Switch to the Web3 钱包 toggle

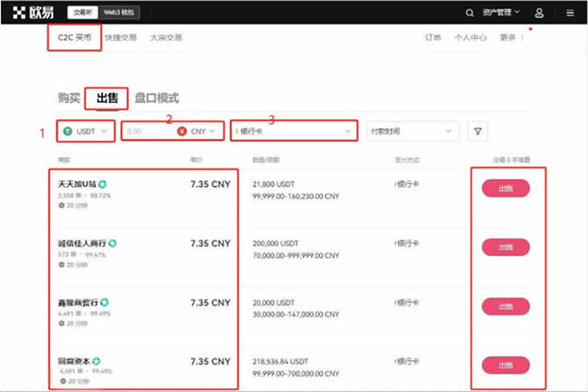tap(118, 12)
